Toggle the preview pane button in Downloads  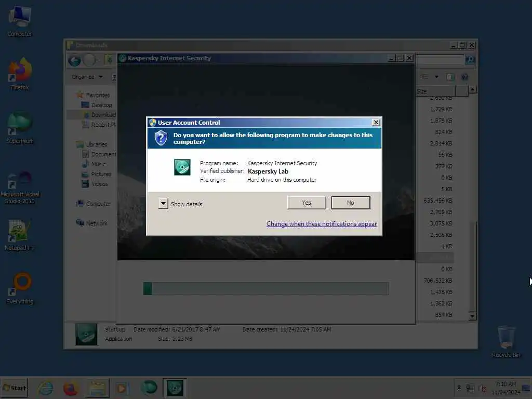pyautogui.click(x=450, y=77)
